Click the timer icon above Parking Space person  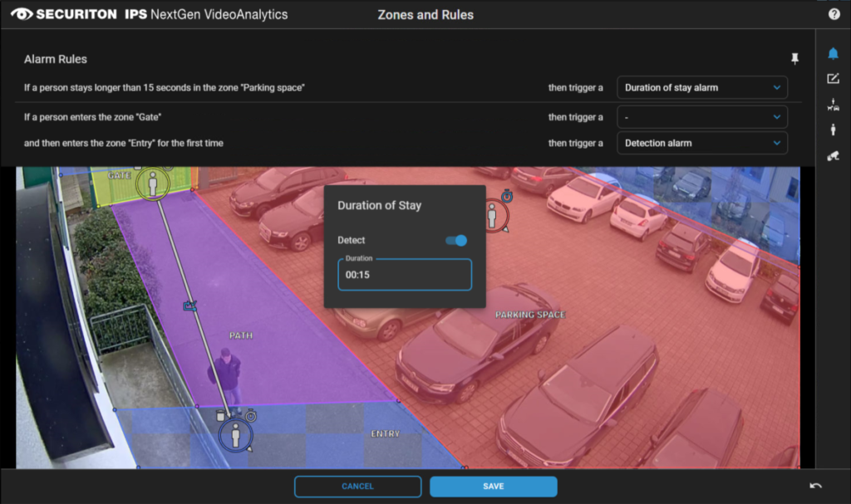click(507, 196)
